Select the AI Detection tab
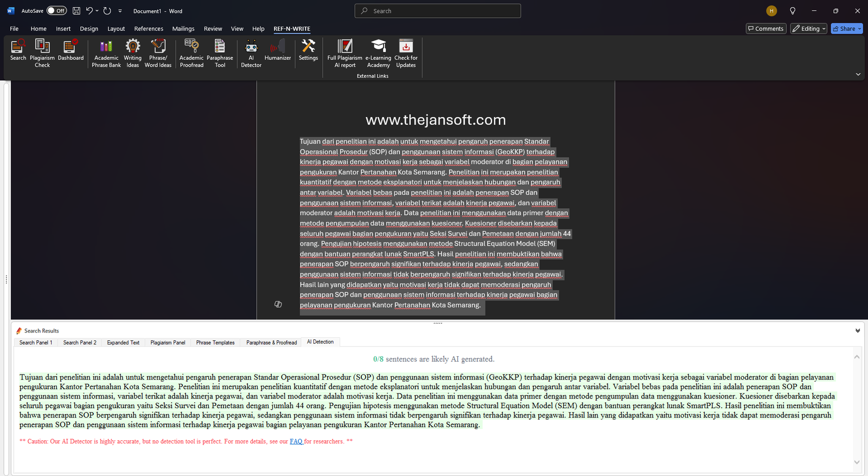This screenshot has width=868, height=476. [x=320, y=342]
